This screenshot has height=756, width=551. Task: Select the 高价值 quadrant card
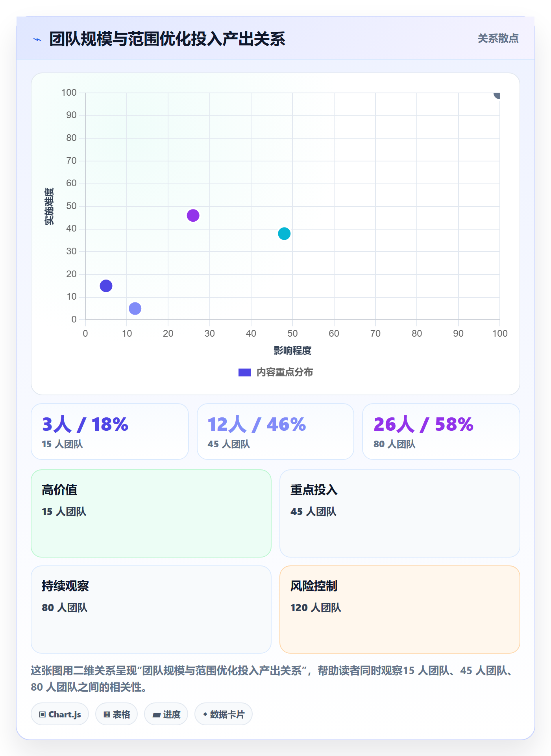(x=151, y=513)
